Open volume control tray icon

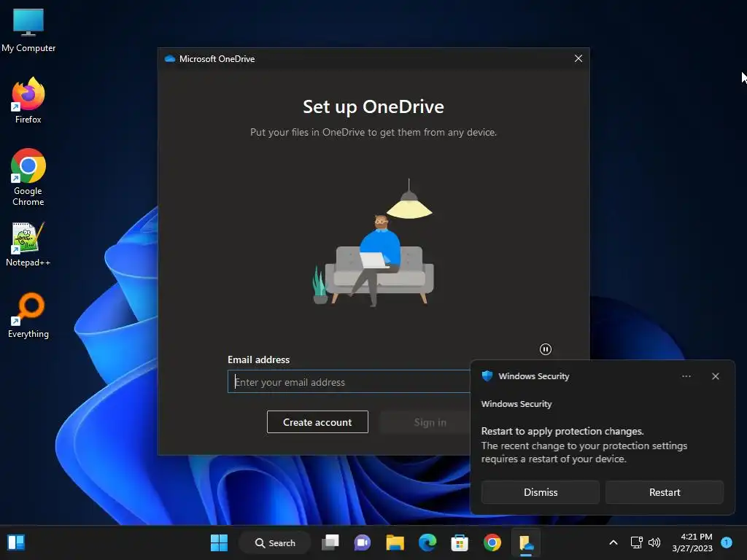654,542
